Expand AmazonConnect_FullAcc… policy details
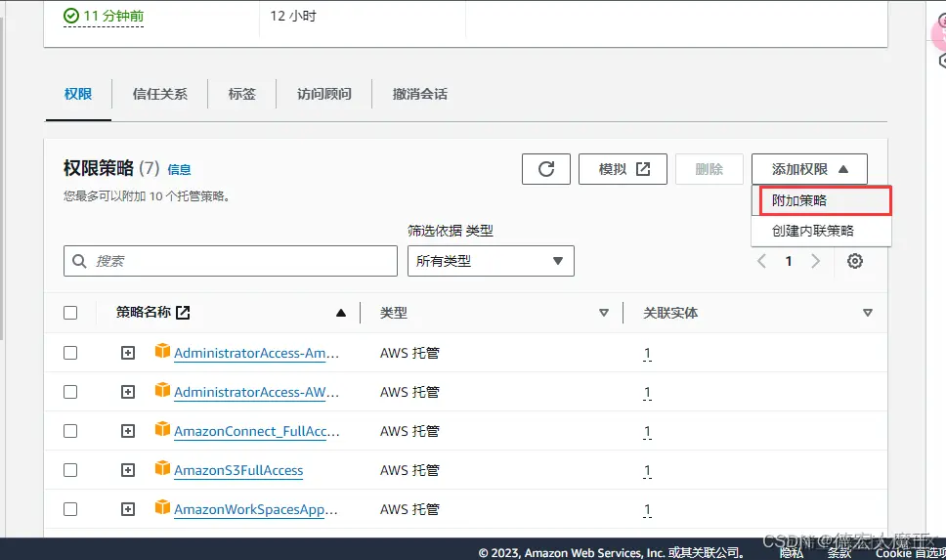Viewport: 946px width, 560px height. (128, 431)
